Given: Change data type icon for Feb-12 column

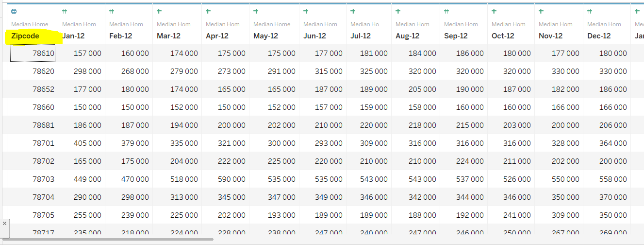Looking at the screenshot, I should 112,11.
